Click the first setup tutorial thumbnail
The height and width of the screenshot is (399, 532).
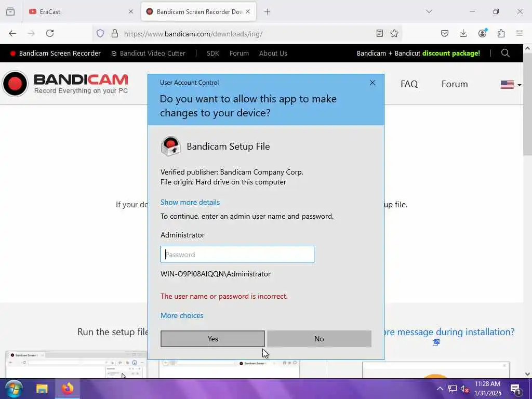click(76, 364)
